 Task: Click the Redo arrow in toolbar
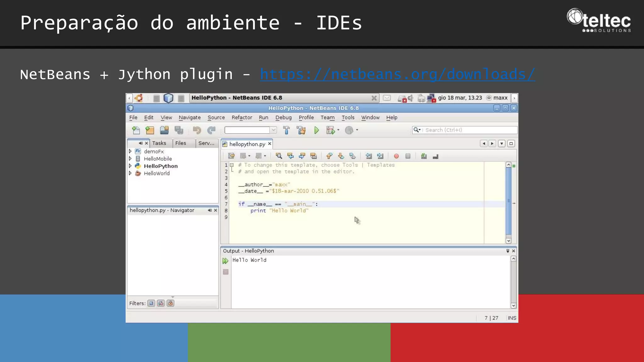point(211,130)
